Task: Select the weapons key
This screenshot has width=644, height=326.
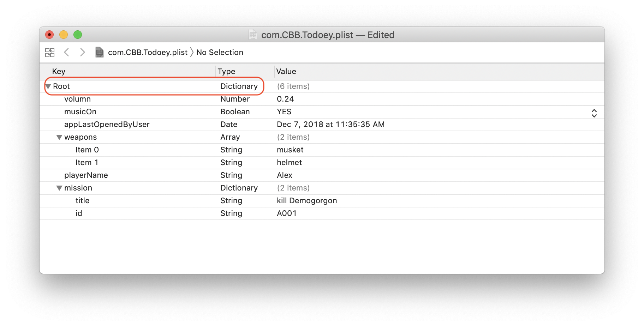Action: [x=80, y=137]
